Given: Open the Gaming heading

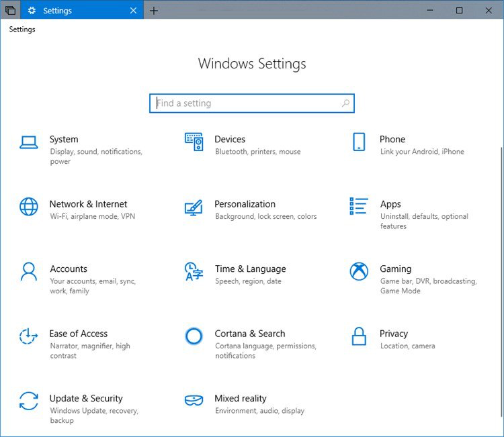Looking at the screenshot, I should click(396, 269).
